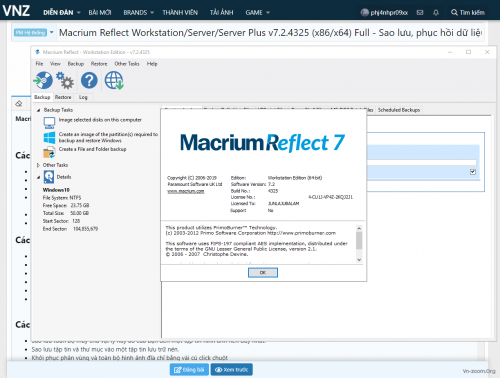
Task: Open the Tìm kiếm search
Action: point(468,13)
